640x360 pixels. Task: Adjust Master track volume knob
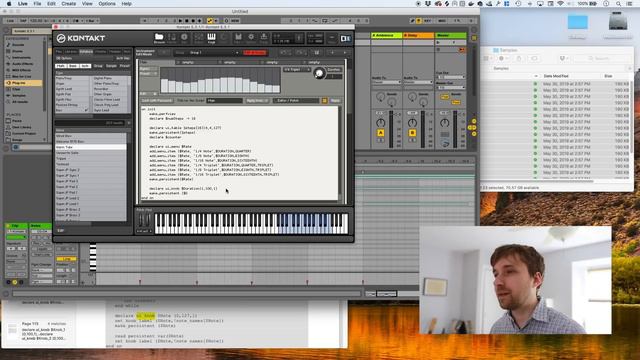[444, 122]
